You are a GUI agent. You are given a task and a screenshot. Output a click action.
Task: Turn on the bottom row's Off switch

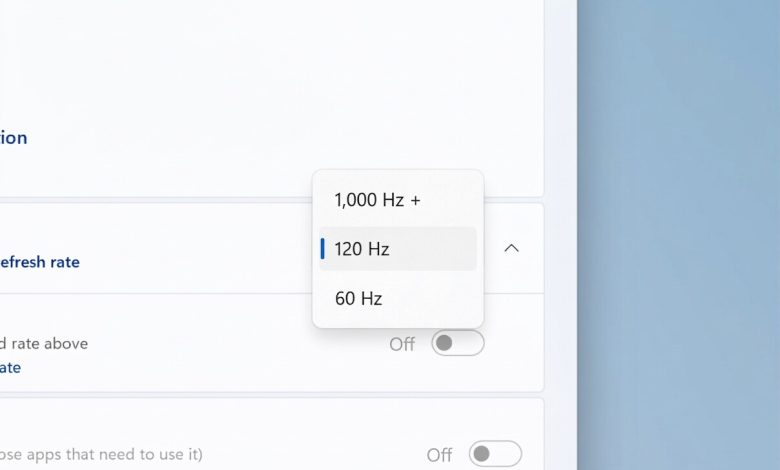point(495,454)
